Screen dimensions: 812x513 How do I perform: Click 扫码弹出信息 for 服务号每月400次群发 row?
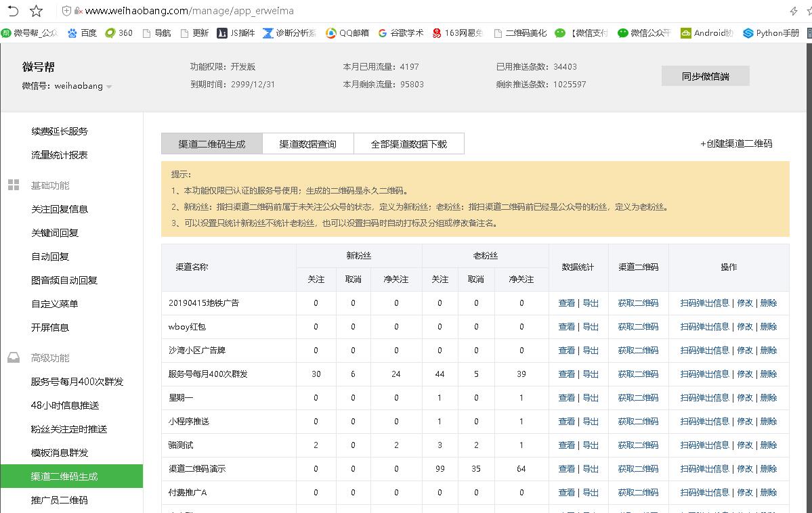click(704, 374)
